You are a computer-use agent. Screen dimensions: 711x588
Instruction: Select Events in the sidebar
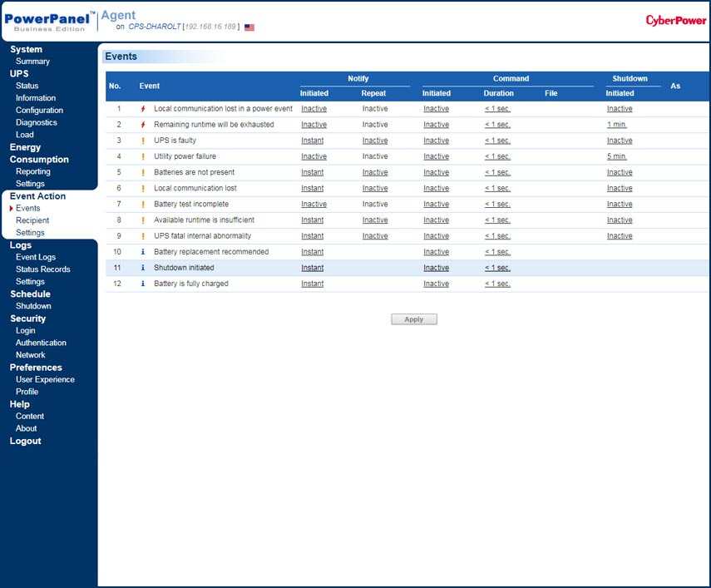(x=28, y=208)
